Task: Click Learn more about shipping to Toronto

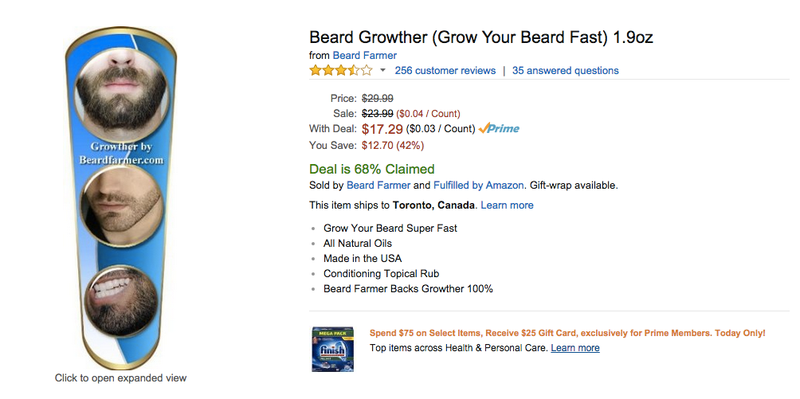Action: tap(507, 205)
